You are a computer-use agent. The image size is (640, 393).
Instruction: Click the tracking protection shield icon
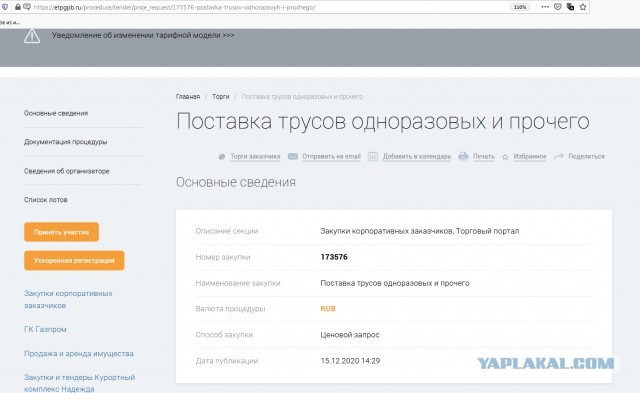(x=5, y=7)
